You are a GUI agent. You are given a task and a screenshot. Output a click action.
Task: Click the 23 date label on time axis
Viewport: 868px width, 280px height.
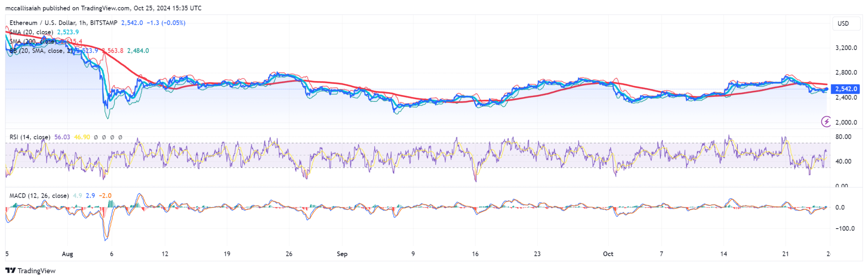[537, 254]
